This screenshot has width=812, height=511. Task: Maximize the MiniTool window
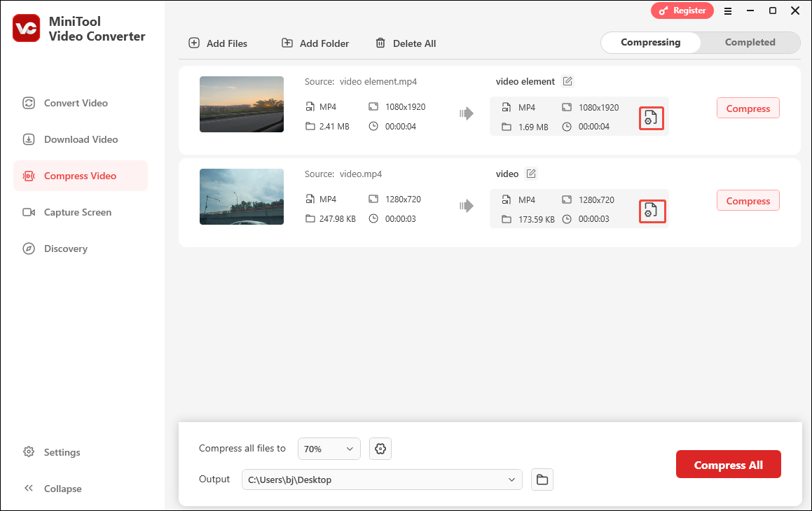(x=773, y=11)
